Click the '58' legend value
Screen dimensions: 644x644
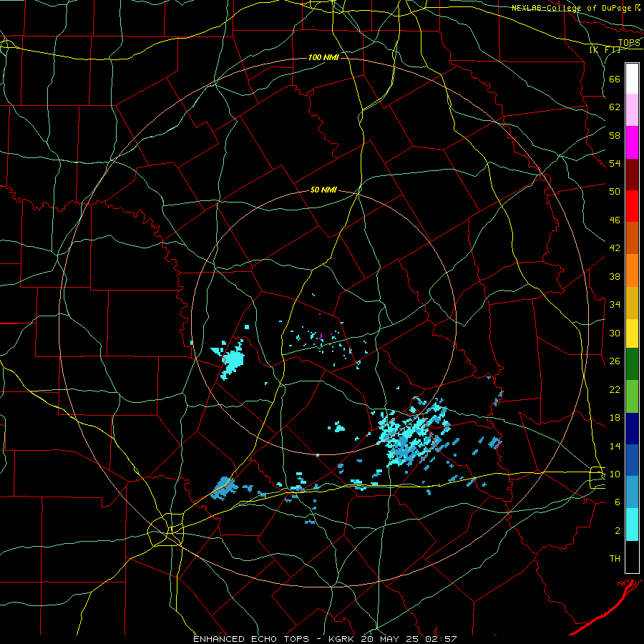pyautogui.click(x=615, y=135)
